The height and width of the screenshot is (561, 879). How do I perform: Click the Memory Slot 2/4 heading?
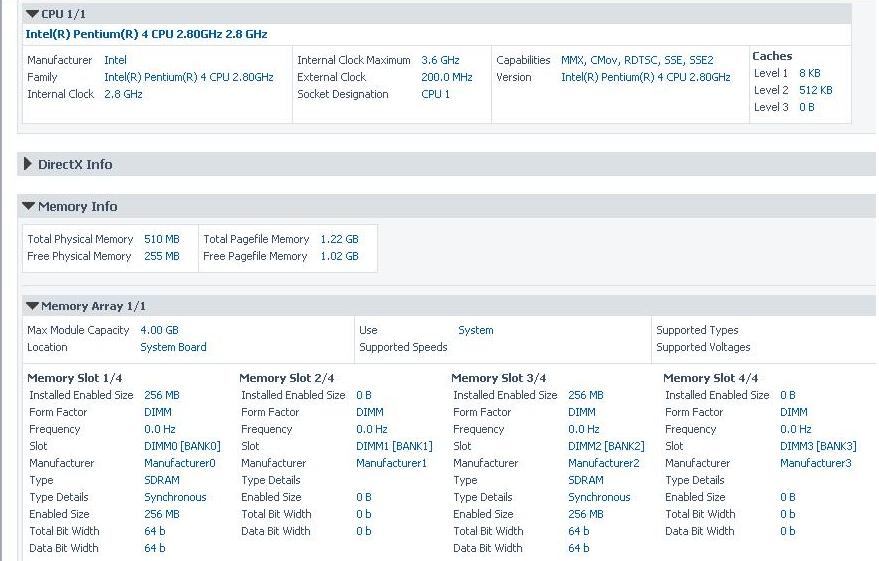point(286,378)
